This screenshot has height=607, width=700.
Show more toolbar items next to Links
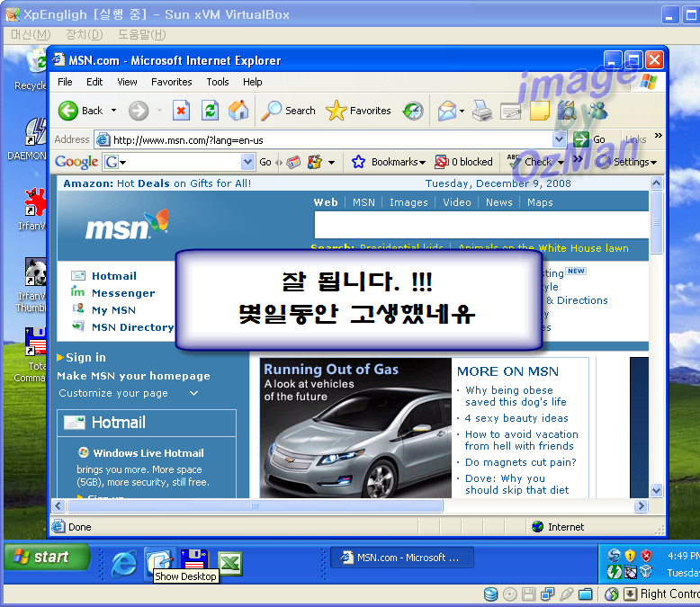658,136
